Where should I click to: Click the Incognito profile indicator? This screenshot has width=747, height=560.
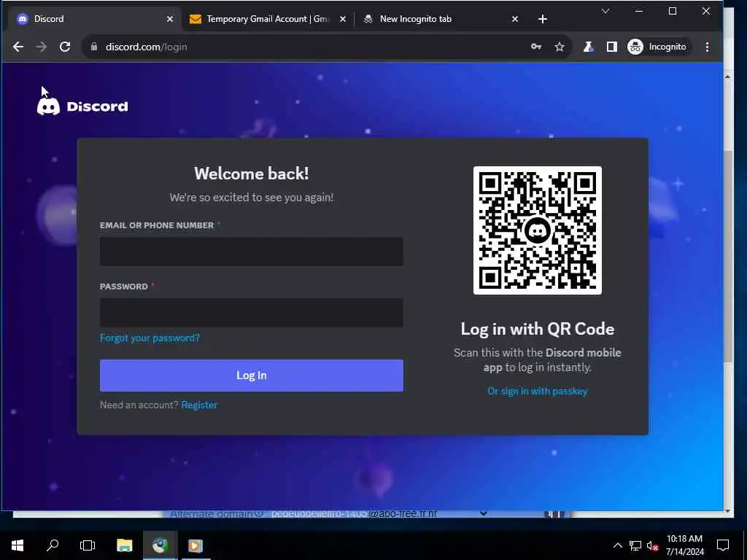[x=657, y=47]
